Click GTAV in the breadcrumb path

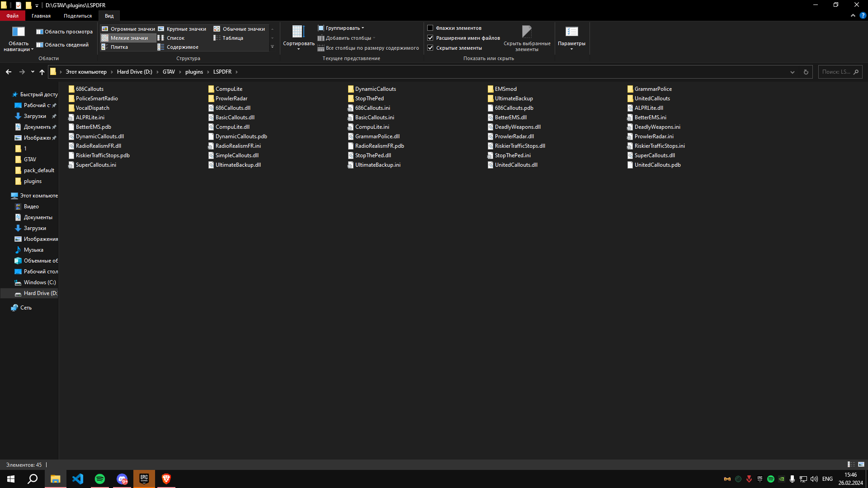tap(169, 72)
